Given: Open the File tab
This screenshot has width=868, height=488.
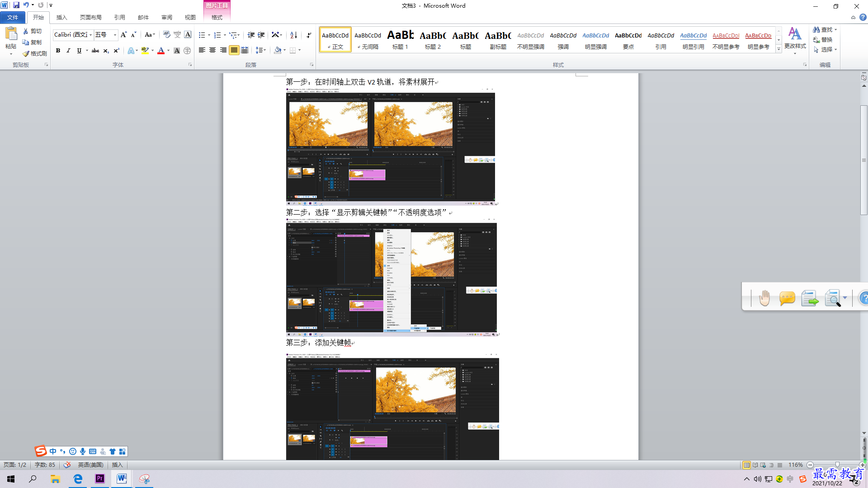Looking at the screenshot, I should click(x=13, y=17).
